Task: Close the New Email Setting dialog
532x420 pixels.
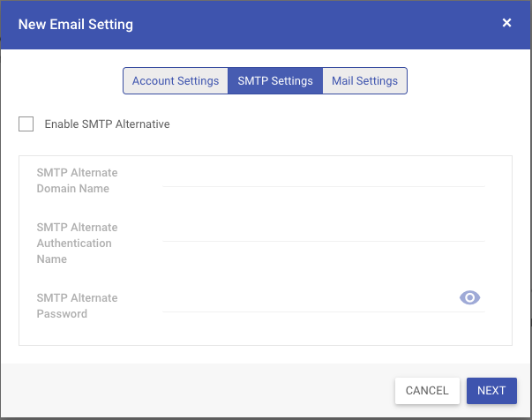Action: (506, 23)
